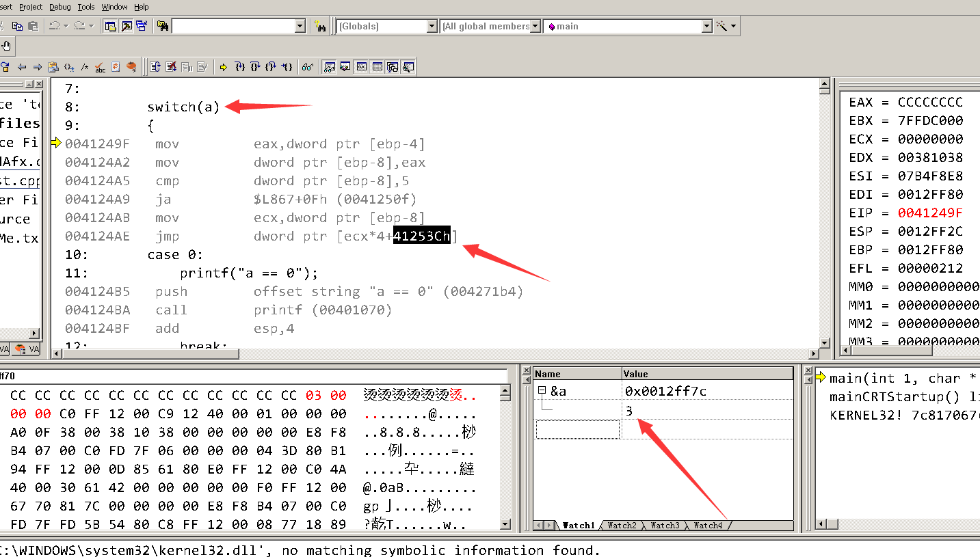980x557 pixels.
Task: Open the Redo history dropdown arrow
Action: (x=91, y=26)
